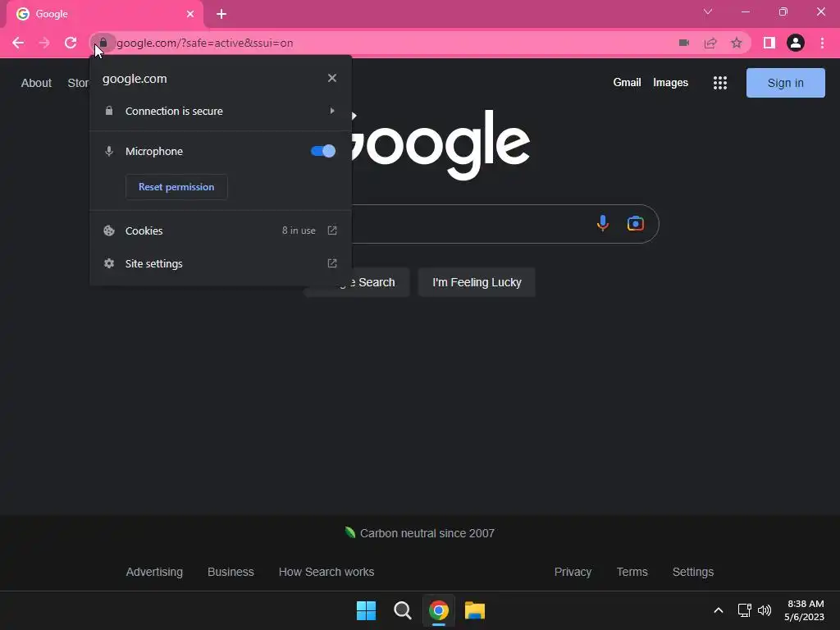
Task: Go back with the browser back arrow
Action: [x=18, y=43]
